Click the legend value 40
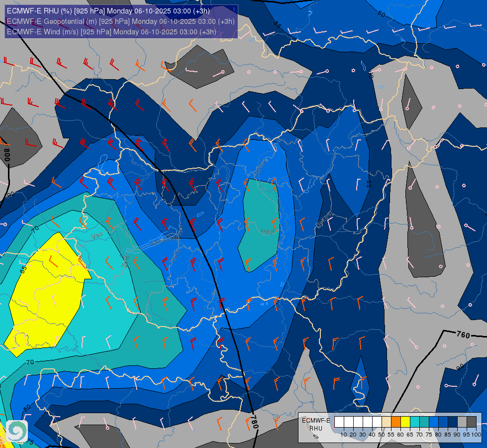 tap(372, 435)
